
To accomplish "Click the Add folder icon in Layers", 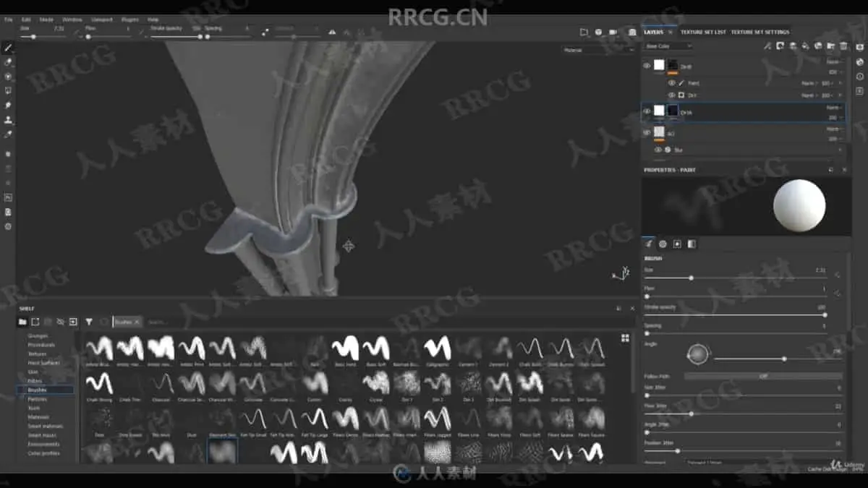I will 830,46.
